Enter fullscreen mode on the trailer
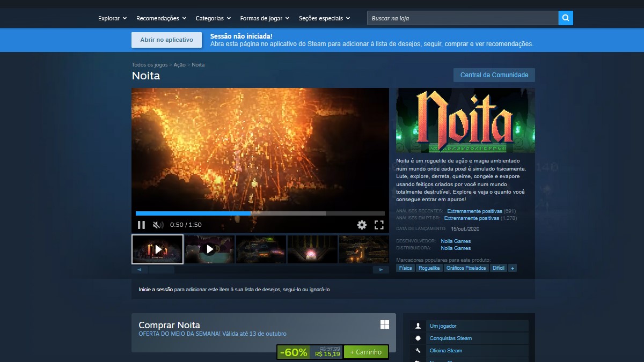This screenshot has width=644, height=362. coord(379,225)
